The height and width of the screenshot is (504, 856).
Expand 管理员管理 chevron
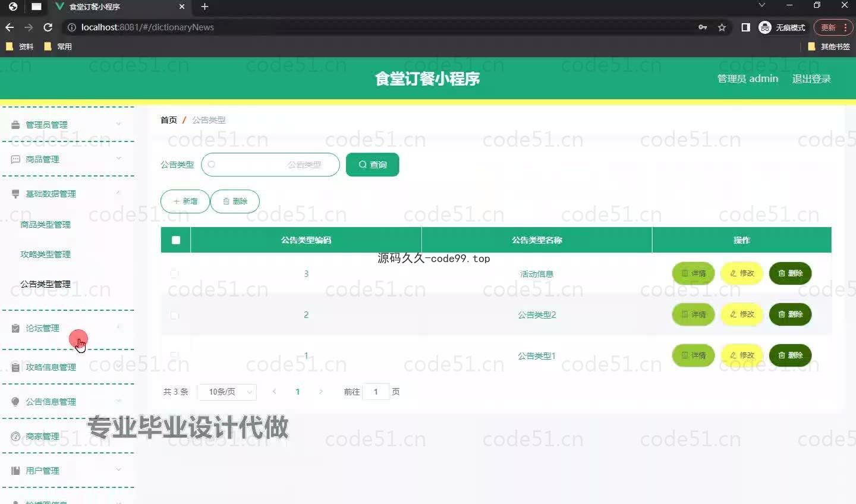118,124
